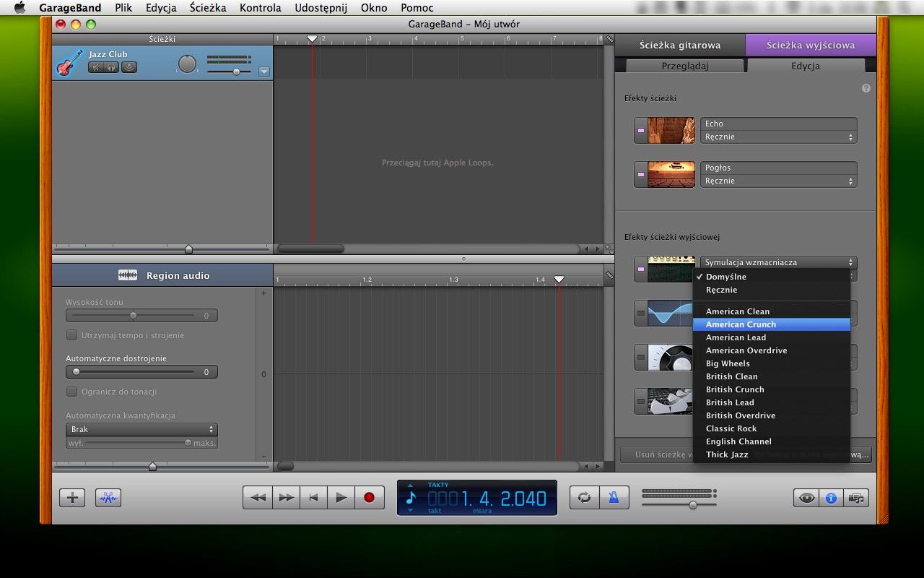Open the track editor scissors button

pos(108,497)
